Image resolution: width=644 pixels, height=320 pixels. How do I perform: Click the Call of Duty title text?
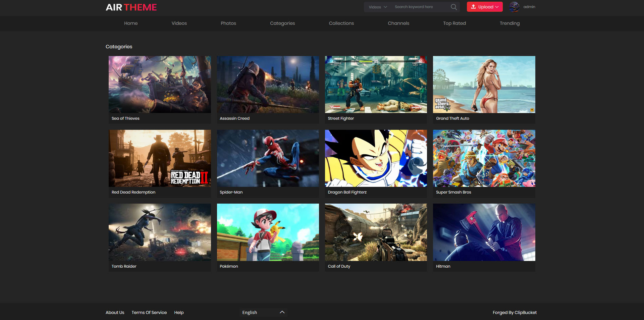339,266
